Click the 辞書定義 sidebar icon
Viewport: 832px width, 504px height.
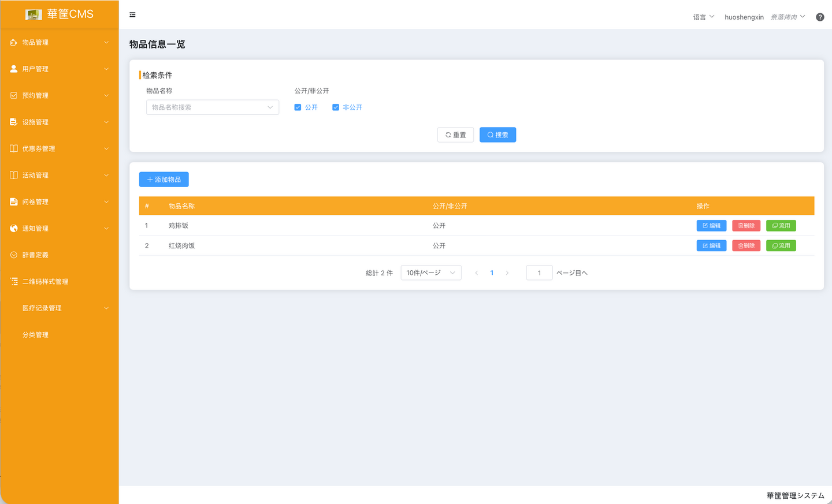point(14,255)
